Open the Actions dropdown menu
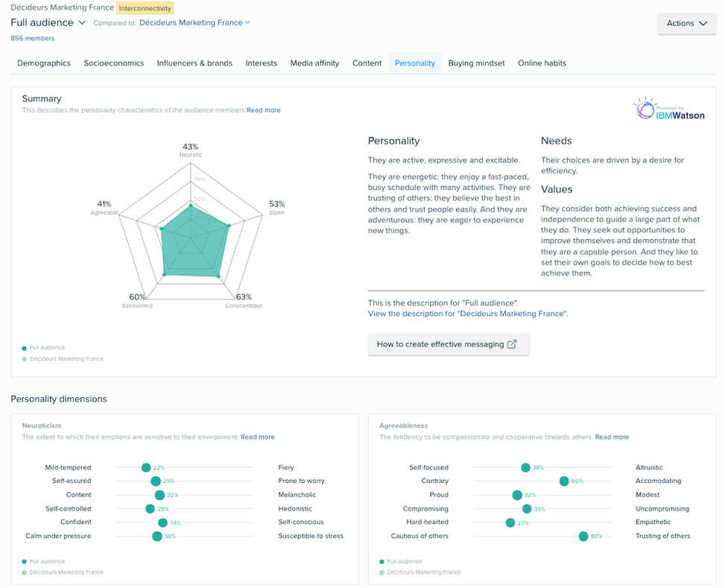Image resolution: width=725 pixels, height=588 pixels. (x=686, y=23)
